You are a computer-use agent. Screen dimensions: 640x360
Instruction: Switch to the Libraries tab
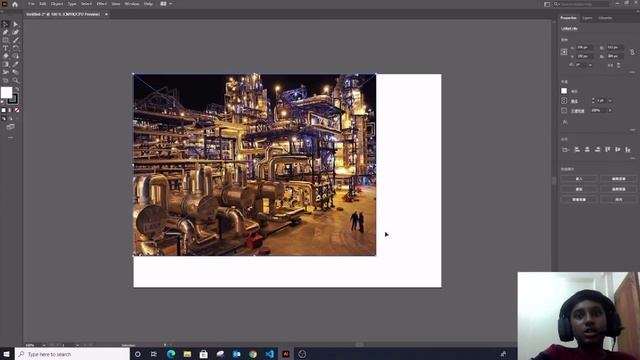tap(605, 18)
